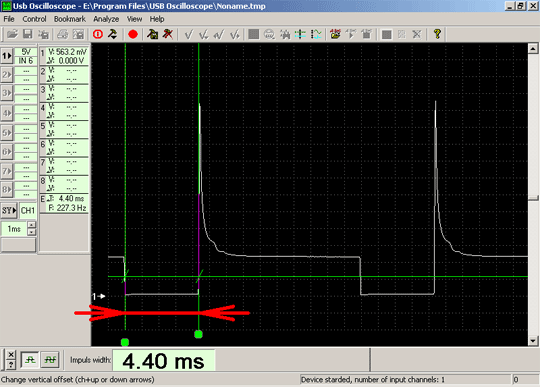This screenshot has width=540, height=387.
Task: Click the delete bookmark red-cross icon
Action: [168, 34]
